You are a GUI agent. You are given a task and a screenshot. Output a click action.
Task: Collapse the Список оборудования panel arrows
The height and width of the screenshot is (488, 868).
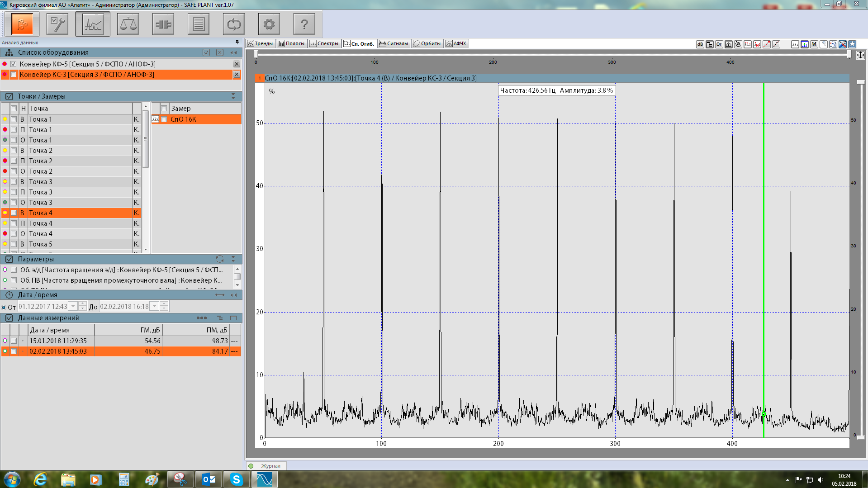[234, 52]
